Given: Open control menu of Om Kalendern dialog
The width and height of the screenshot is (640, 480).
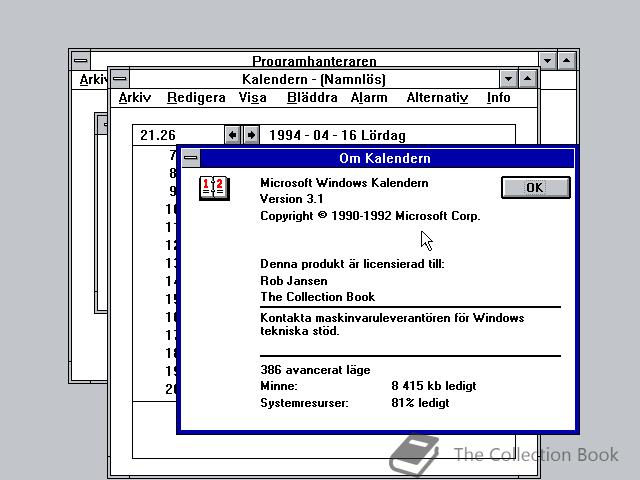Looking at the screenshot, I should coord(191,158).
